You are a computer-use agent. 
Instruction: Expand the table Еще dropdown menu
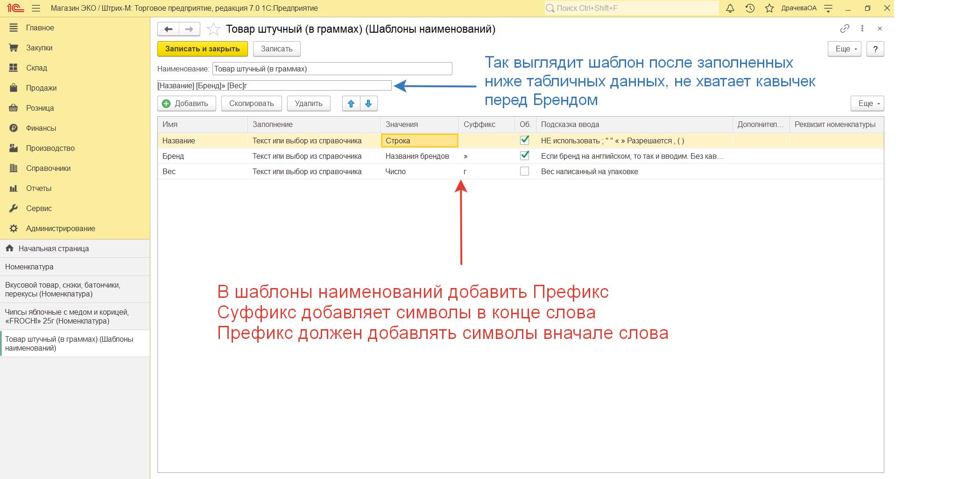867,104
